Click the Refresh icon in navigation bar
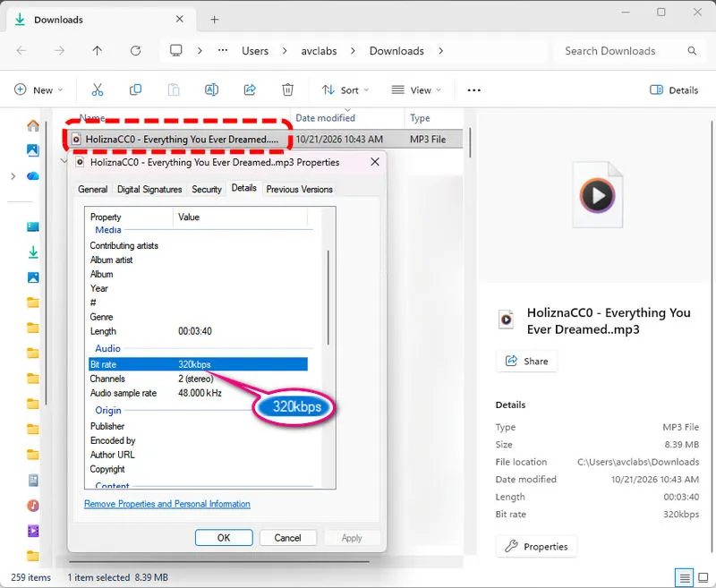 point(136,51)
